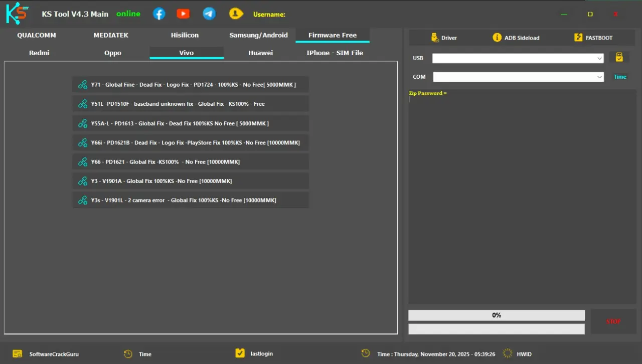642x364 pixels.
Task: Open Y3s V1901L camera error firmware
Action: click(x=191, y=200)
